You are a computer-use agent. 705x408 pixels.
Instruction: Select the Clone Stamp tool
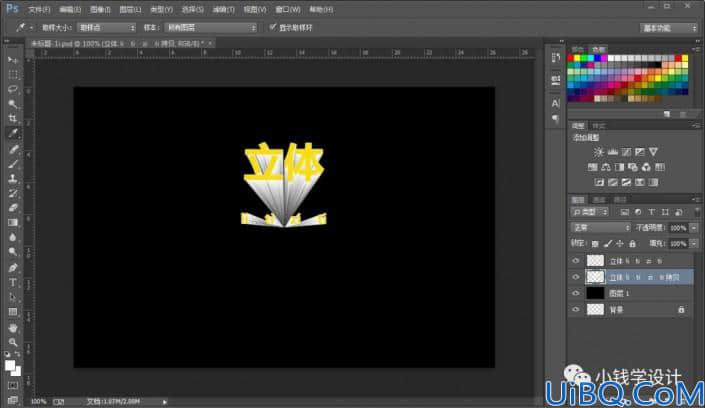[13, 179]
